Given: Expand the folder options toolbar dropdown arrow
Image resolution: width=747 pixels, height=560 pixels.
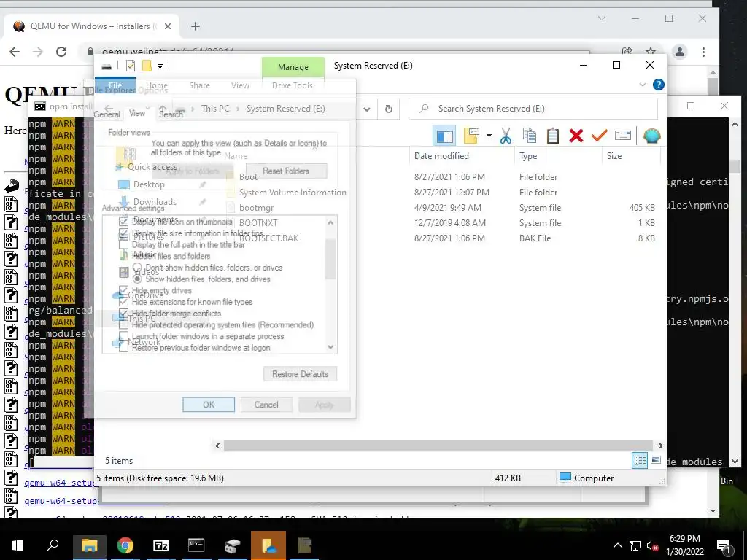Looking at the screenshot, I should [x=489, y=136].
